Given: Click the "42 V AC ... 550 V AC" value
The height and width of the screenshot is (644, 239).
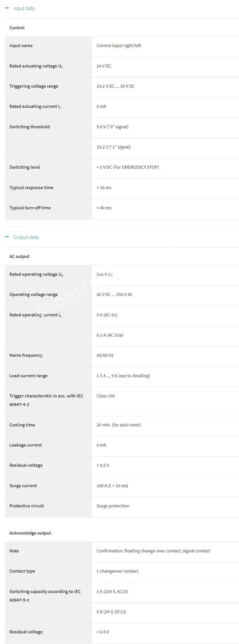Looking at the screenshot, I should 114,294.
